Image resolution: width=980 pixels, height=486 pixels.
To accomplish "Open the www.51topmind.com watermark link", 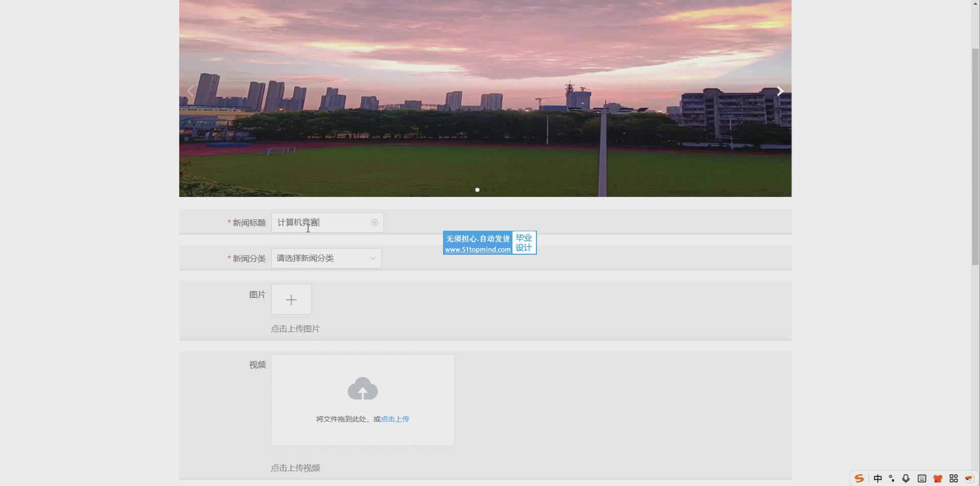I will (x=477, y=250).
